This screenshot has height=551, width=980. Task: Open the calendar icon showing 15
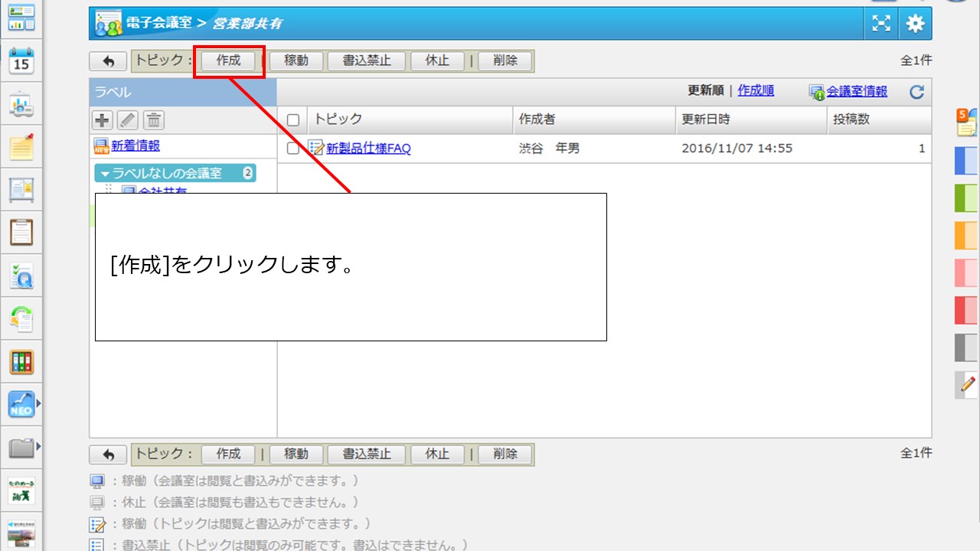click(x=21, y=61)
